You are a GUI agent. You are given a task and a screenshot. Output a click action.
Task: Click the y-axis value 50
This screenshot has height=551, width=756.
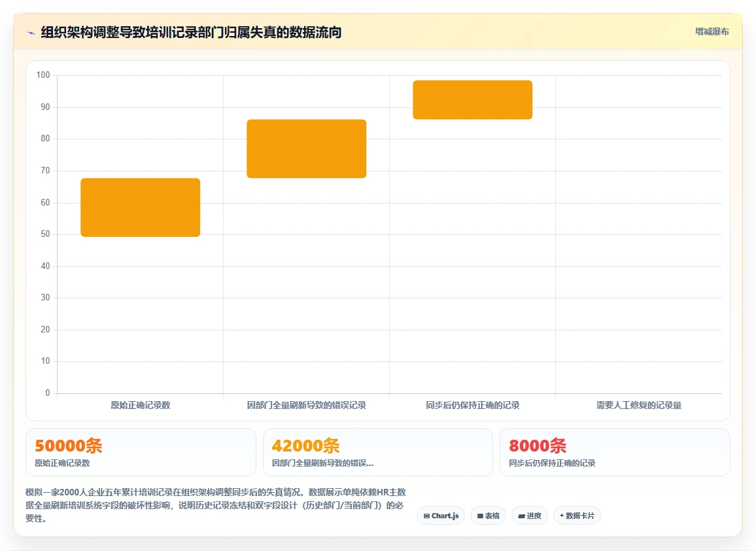tap(45, 234)
